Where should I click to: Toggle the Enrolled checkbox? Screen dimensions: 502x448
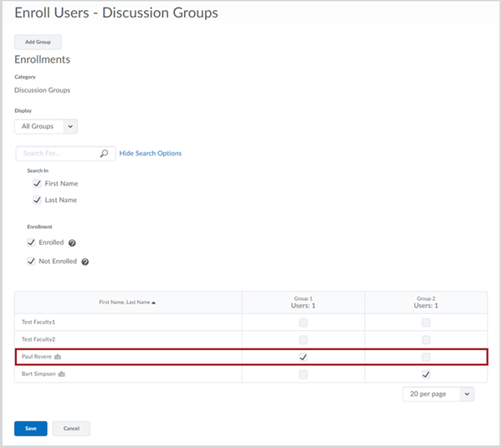point(31,242)
